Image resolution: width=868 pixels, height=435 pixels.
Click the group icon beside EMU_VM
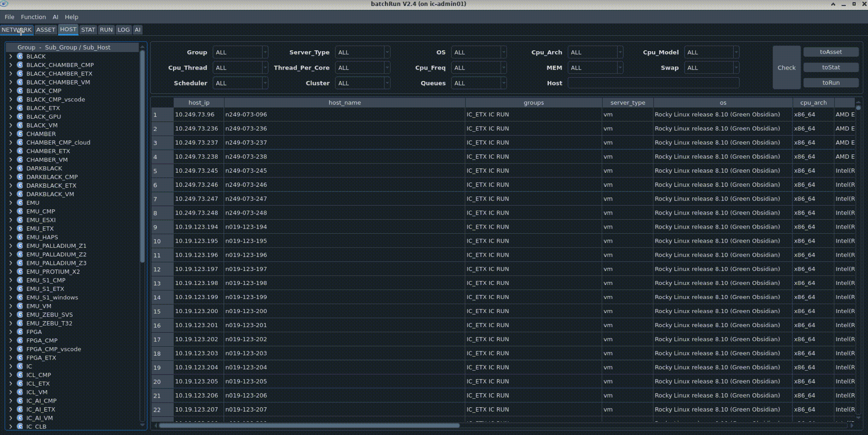point(20,306)
